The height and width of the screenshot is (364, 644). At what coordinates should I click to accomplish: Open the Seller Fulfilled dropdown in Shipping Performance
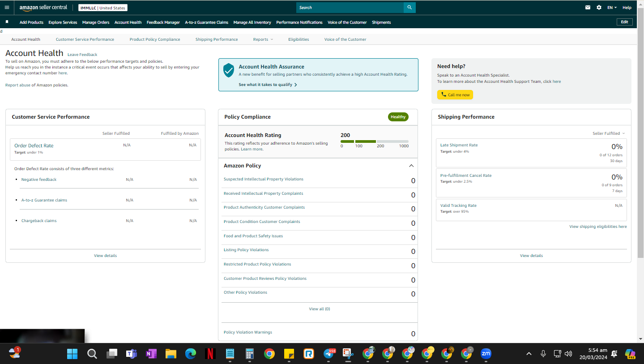coord(609,133)
